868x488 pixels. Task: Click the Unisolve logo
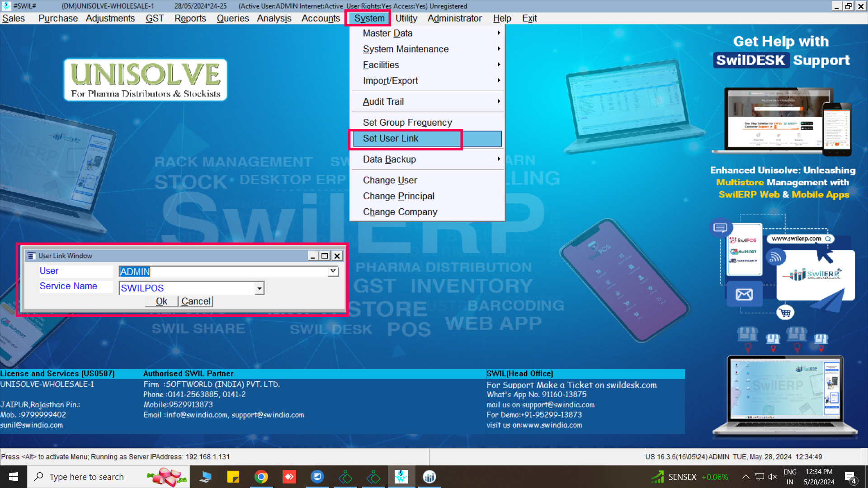click(x=146, y=80)
